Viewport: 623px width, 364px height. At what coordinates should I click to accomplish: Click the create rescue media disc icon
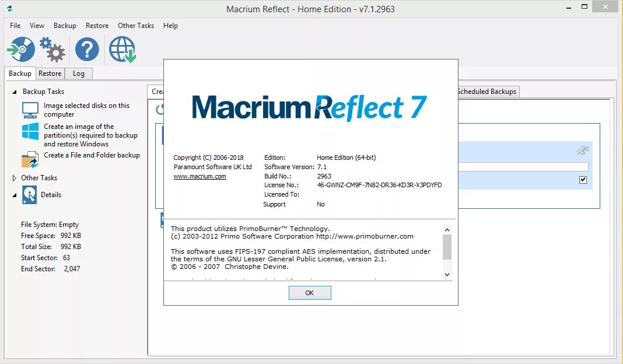21,49
